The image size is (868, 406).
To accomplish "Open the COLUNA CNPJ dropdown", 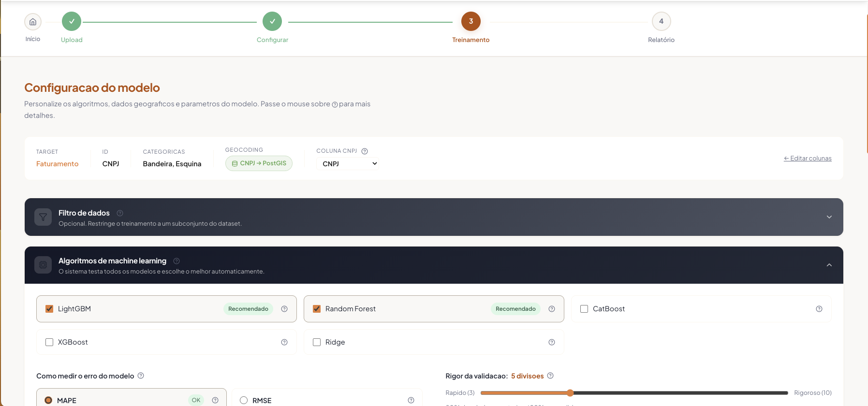I will pyautogui.click(x=348, y=164).
